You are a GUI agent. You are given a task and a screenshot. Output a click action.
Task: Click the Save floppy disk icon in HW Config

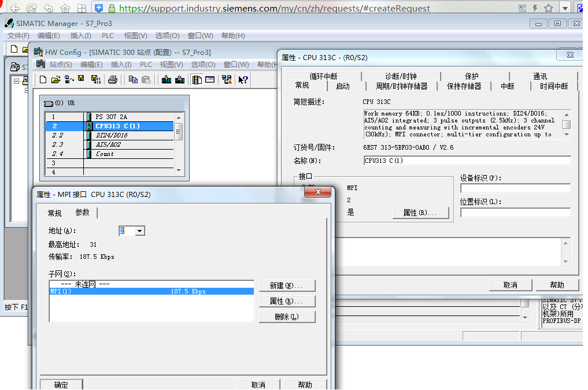pyautogui.click(x=81, y=79)
